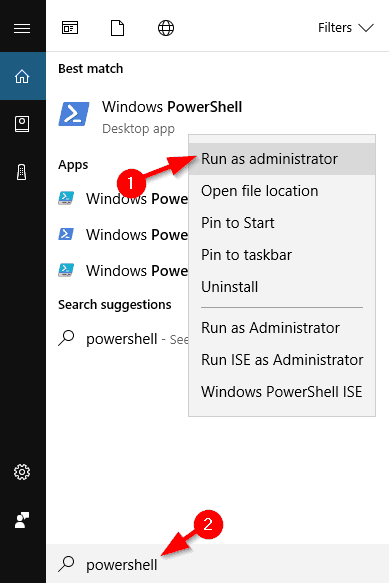The height and width of the screenshot is (583, 389).
Task: Select the third Windows PowerShell entry under Apps
Action: coord(123,271)
